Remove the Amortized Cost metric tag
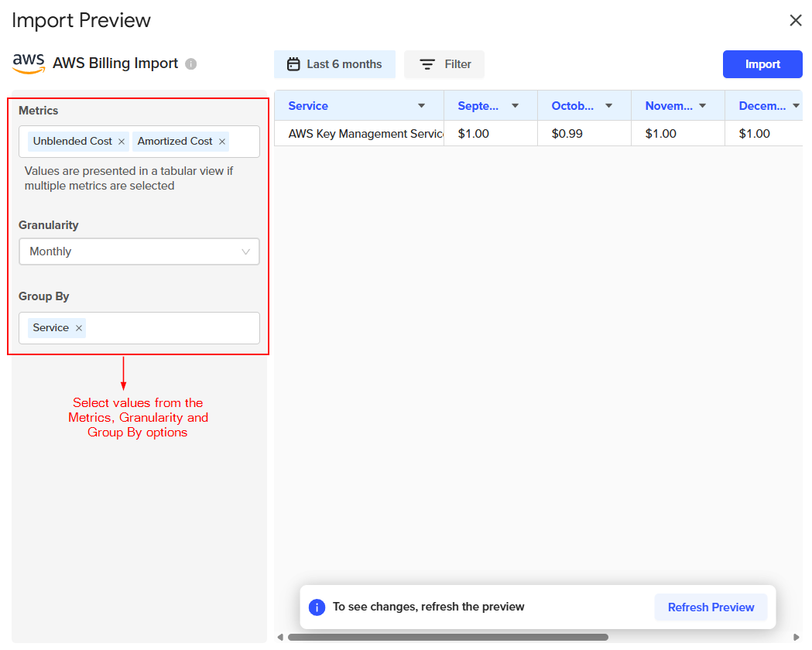 pyautogui.click(x=222, y=142)
